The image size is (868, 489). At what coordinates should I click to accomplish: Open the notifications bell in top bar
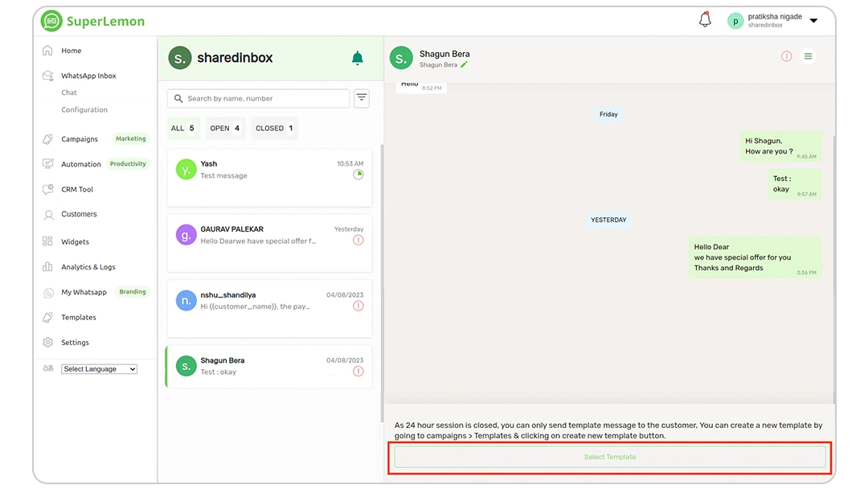click(705, 20)
